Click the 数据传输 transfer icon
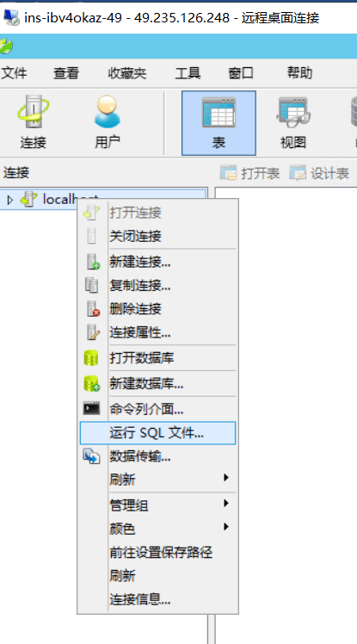The width and height of the screenshot is (357, 644). [91, 456]
